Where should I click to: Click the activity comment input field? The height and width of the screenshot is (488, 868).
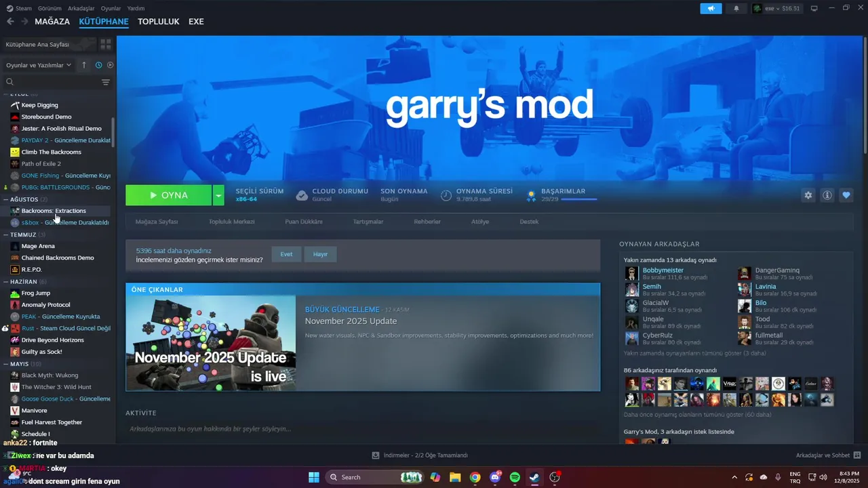tap(363, 429)
